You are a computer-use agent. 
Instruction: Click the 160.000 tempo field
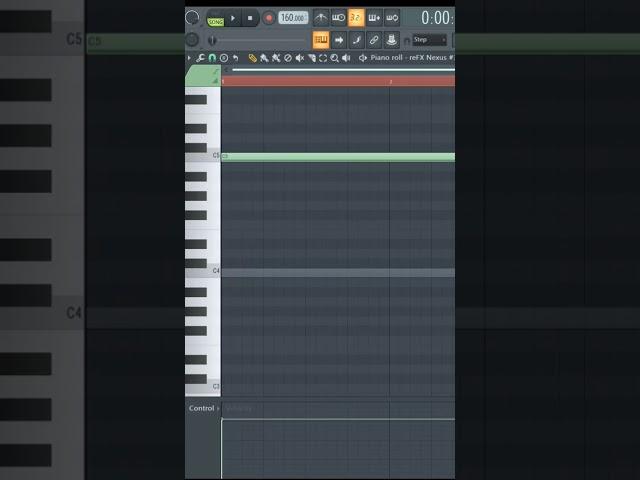293,18
